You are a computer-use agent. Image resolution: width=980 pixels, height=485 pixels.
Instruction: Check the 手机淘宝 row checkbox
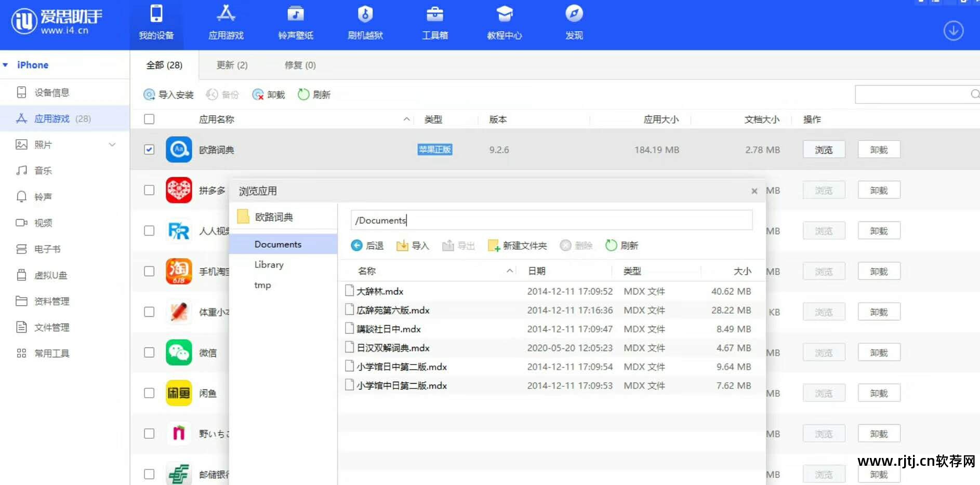tap(149, 271)
